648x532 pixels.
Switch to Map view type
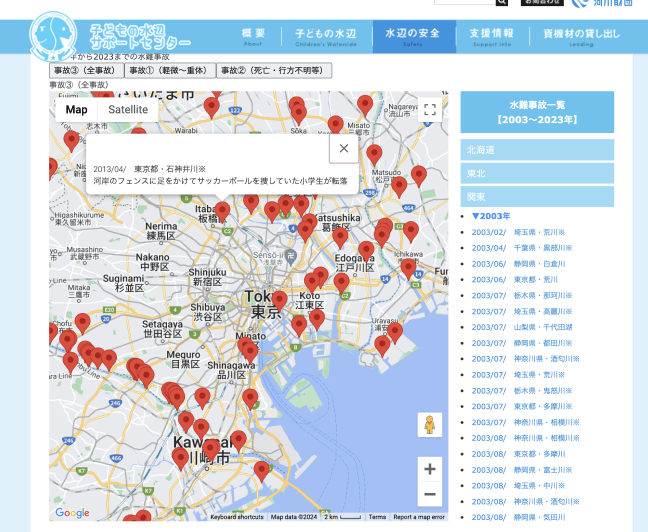point(76,110)
